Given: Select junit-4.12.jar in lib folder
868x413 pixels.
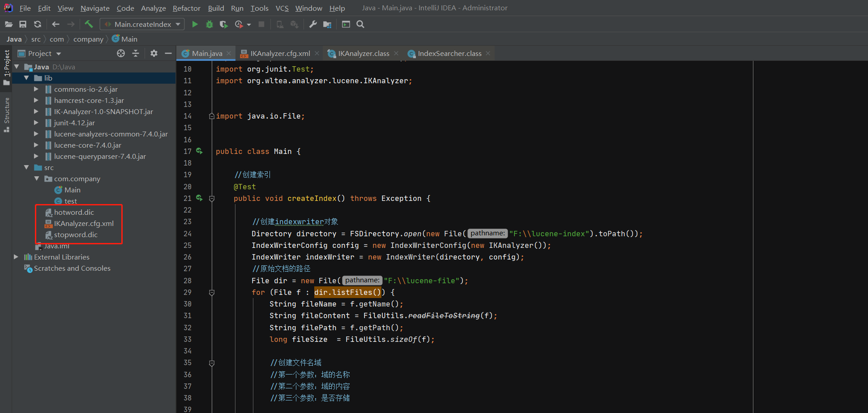Looking at the screenshot, I should pos(74,123).
